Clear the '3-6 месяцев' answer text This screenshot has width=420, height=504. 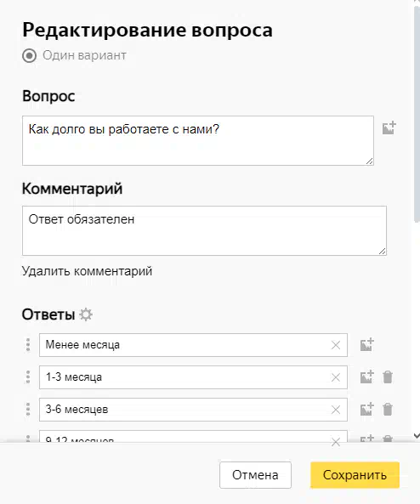click(x=336, y=410)
